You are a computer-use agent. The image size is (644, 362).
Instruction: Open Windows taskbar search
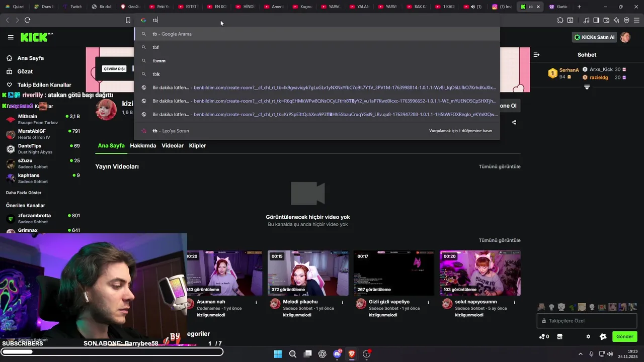pos(293,354)
